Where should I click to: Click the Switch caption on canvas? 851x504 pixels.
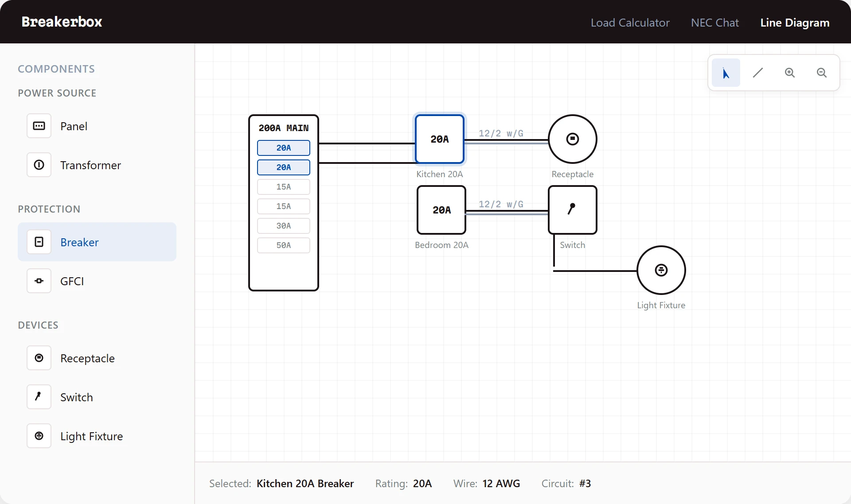tap(572, 245)
